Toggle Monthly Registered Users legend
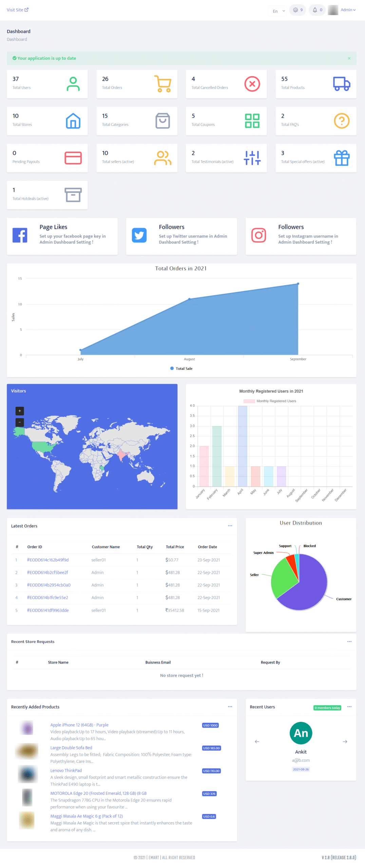The image size is (365, 868). click(270, 401)
